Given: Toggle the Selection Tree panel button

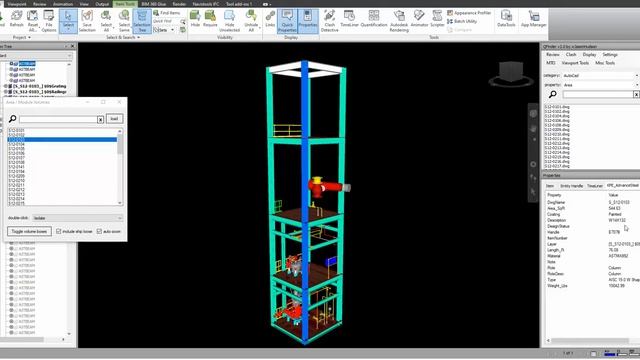Looking at the screenshot, I should coord(142,21).
